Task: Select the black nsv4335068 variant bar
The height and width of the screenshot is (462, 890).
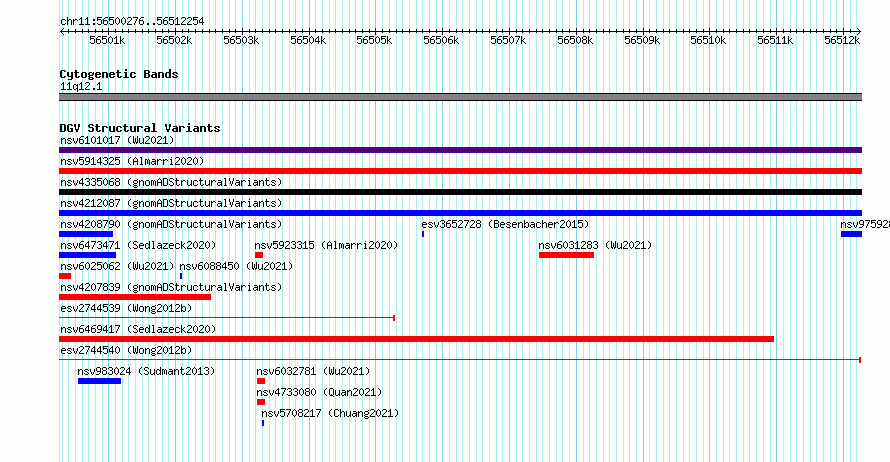Action: 460,192
